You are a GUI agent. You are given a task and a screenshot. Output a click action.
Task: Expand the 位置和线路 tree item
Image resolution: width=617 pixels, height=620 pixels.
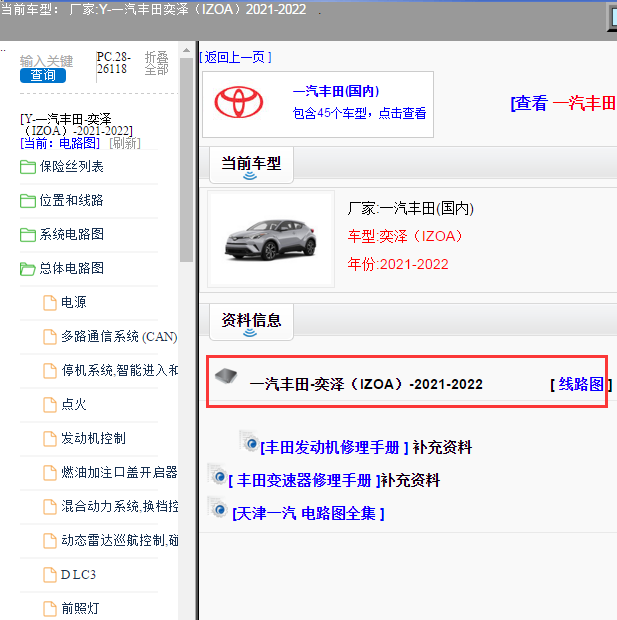click(72, 200)
